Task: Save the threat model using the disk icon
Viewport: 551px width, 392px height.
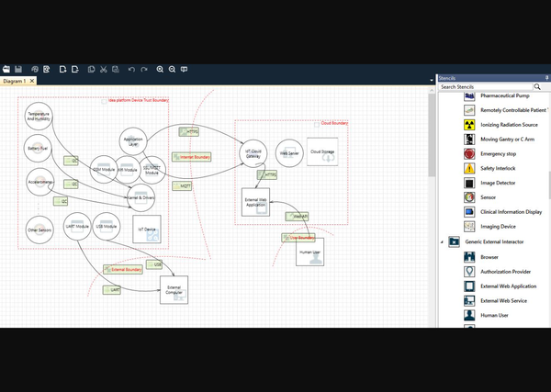Action: tap(18, 69)
